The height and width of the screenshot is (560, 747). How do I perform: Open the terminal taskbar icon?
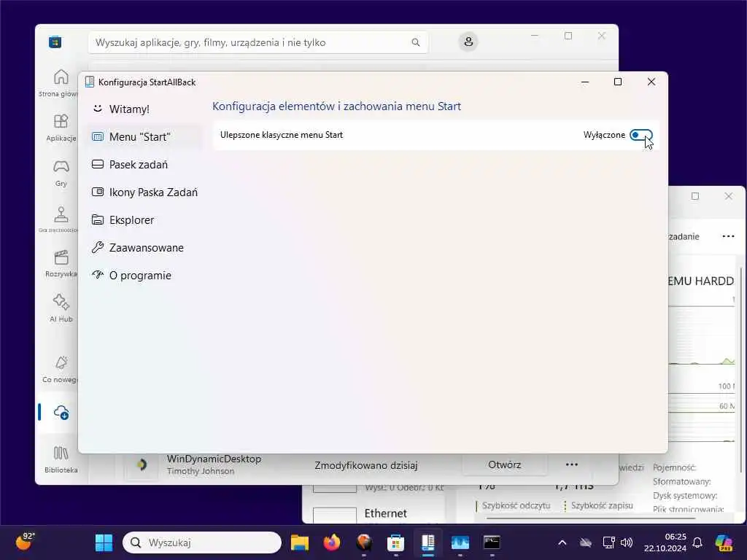click(492, 542)
